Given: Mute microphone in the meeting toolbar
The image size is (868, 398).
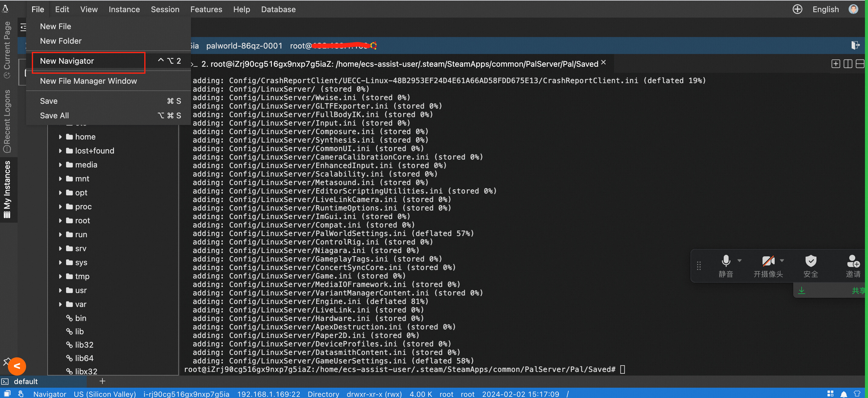Looking at the screenshot, I should [726, 266].
